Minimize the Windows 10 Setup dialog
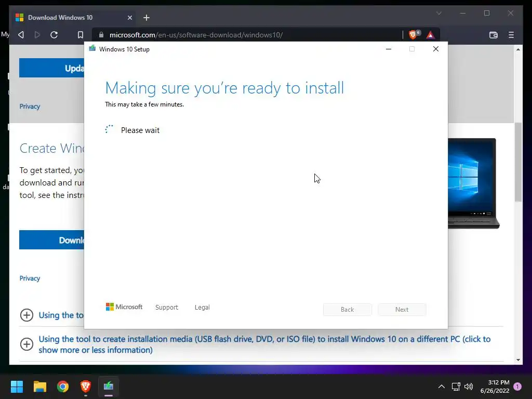Screen dimensions: 532x399 389,49
